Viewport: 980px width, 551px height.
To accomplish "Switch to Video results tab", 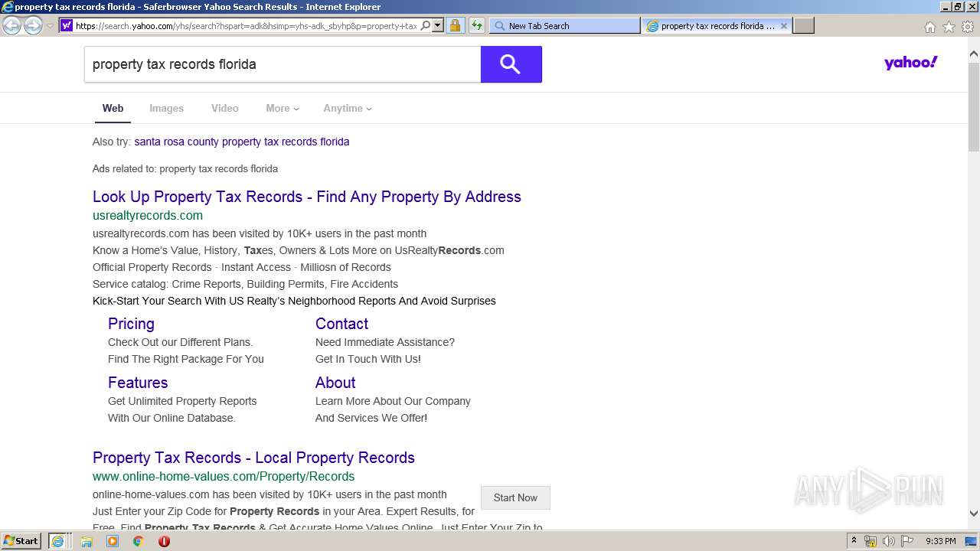I will 224,108.
